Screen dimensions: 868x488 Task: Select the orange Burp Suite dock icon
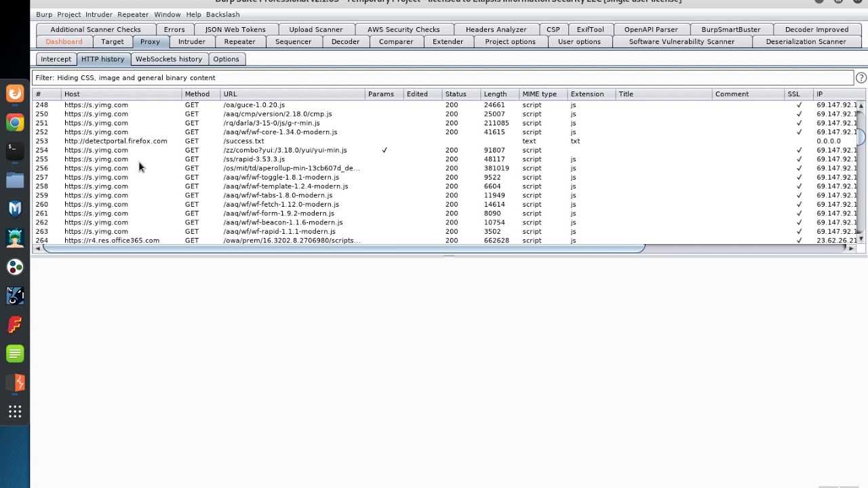tap(15, 382)
